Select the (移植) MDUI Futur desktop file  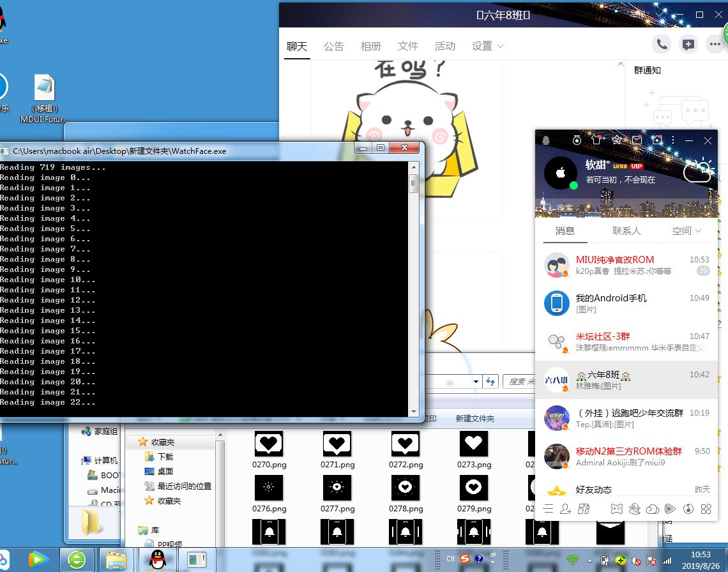pyautogui.click(x=45, y=98)
